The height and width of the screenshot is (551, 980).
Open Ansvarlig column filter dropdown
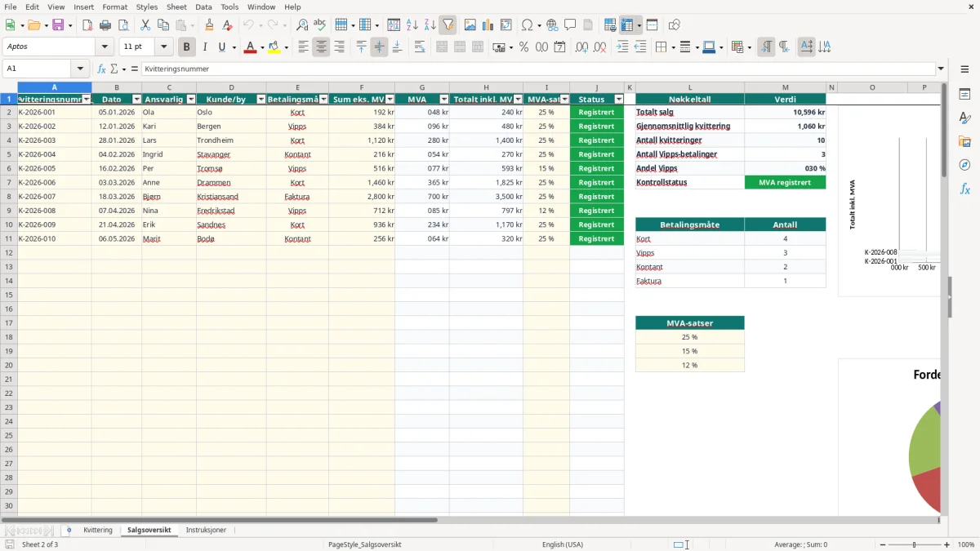pos(191,100)
